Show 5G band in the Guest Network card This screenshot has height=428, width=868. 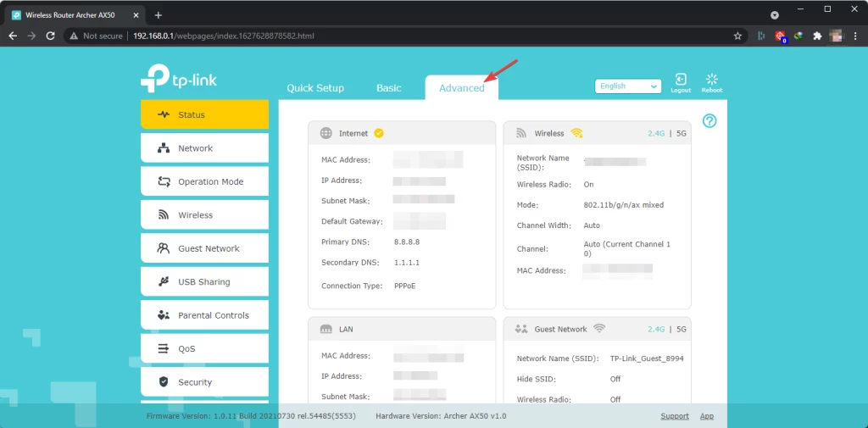click(682, 329)
